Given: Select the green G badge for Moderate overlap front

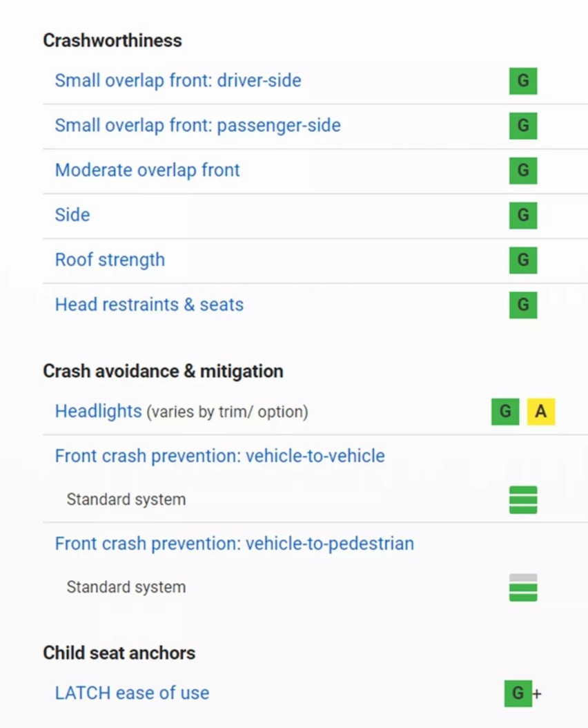Looking at the screenshot, I should (523, 171).
